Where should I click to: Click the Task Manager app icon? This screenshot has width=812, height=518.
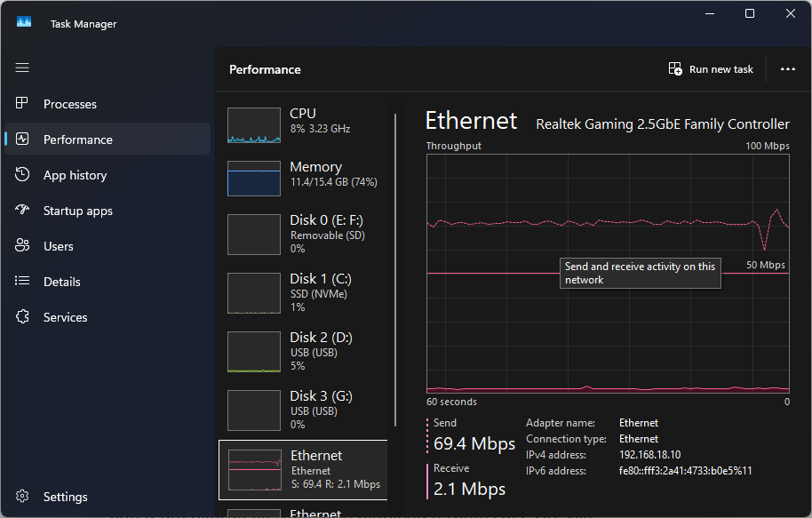pos(24,24)
